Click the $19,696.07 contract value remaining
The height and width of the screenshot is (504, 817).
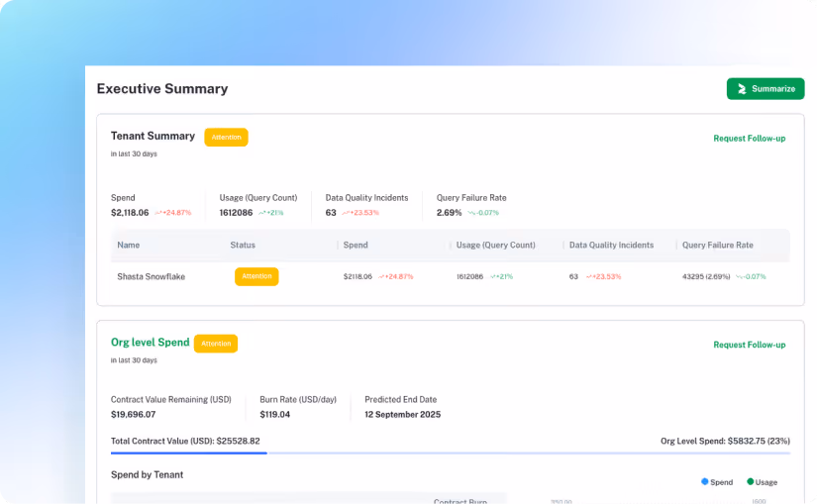click(134, 414)
